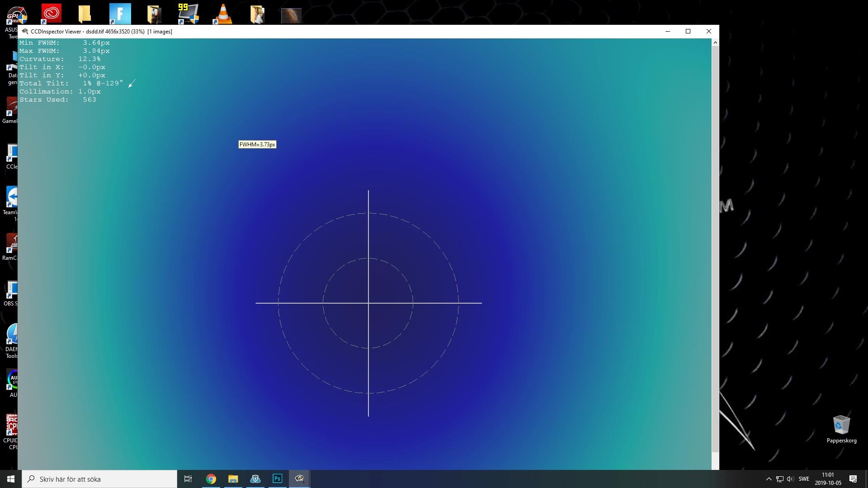Open the Adobe Creative Cloud desktop icon
868x488 pixels.
(x=51, y=14)
